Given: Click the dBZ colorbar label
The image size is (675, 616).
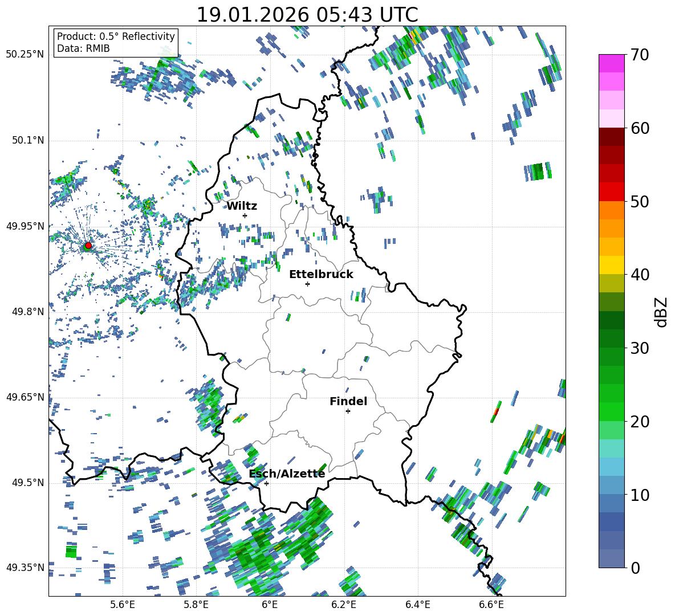Looking at the screenshot, I should 662,312.
